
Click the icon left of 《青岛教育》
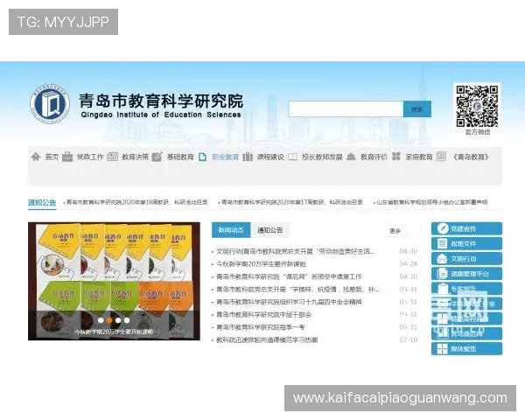[441, 157]
